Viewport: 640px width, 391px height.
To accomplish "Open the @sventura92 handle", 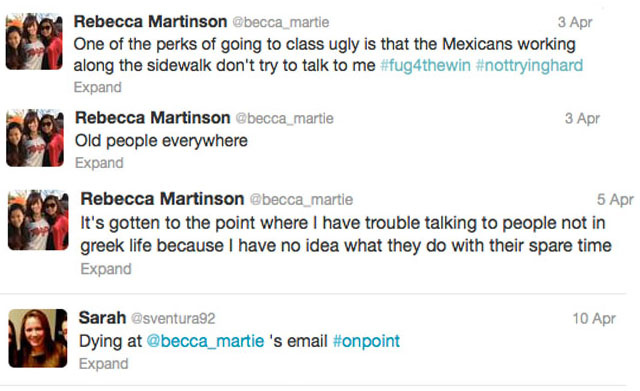I will [173, 318].
